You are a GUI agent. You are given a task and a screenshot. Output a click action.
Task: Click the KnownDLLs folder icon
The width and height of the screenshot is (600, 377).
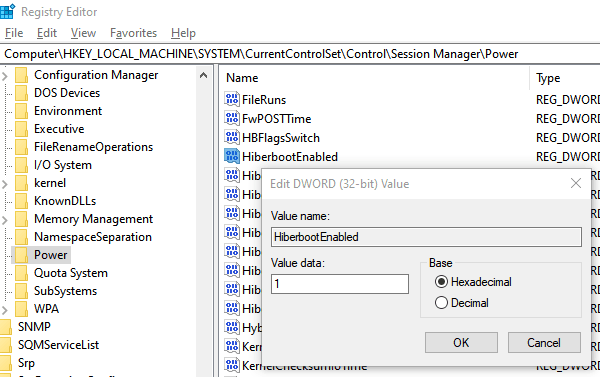point(21,201)
